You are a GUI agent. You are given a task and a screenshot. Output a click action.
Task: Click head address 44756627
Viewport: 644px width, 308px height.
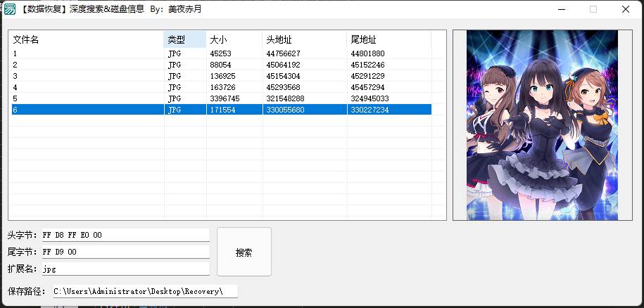pos(283,53)
